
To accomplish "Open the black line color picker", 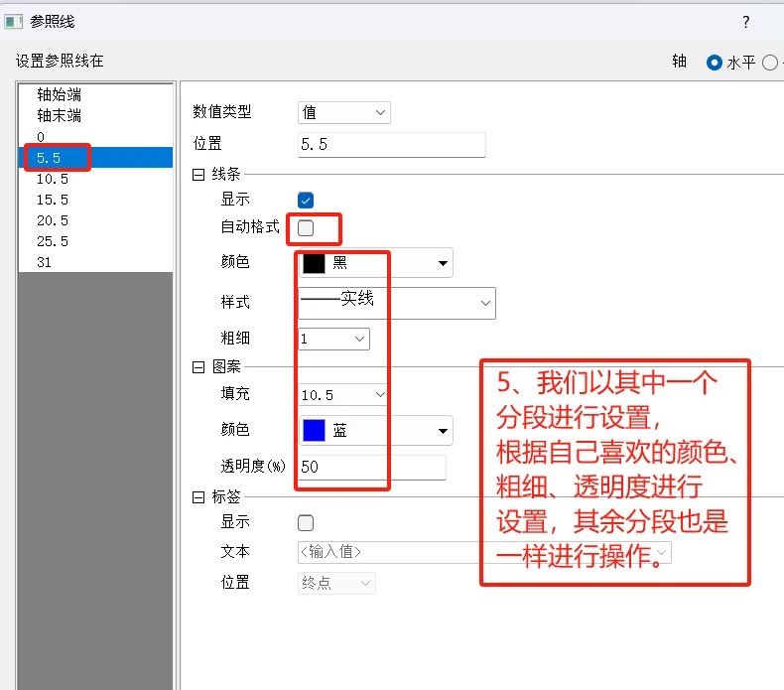I will [x=375, y=263].
